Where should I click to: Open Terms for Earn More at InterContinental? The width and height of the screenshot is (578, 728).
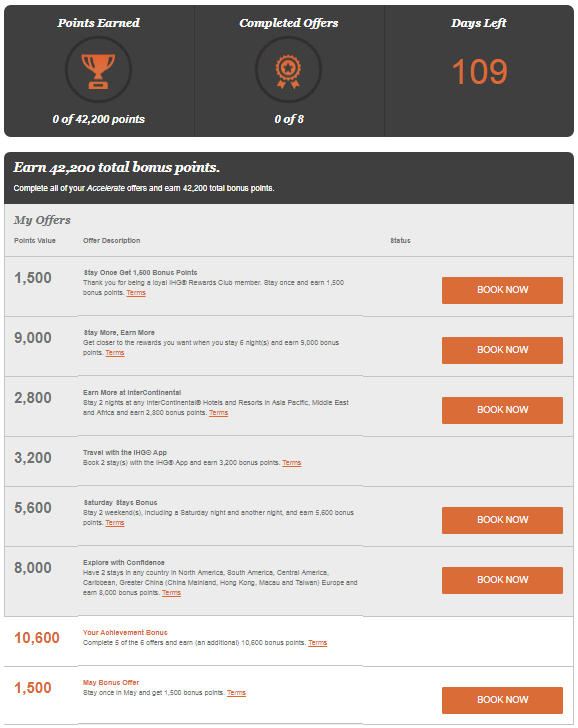click(x=218, y=413)
